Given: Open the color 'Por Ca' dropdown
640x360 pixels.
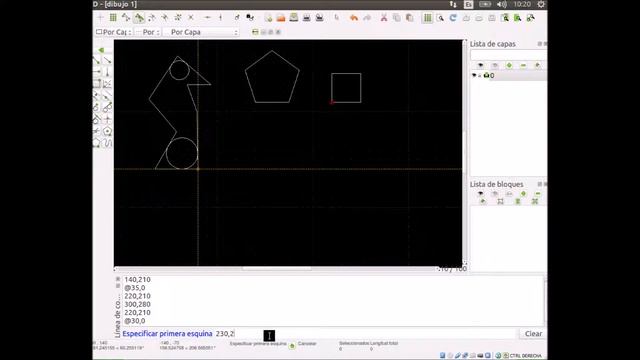Looking at the screenshot, I should point(113,32).
